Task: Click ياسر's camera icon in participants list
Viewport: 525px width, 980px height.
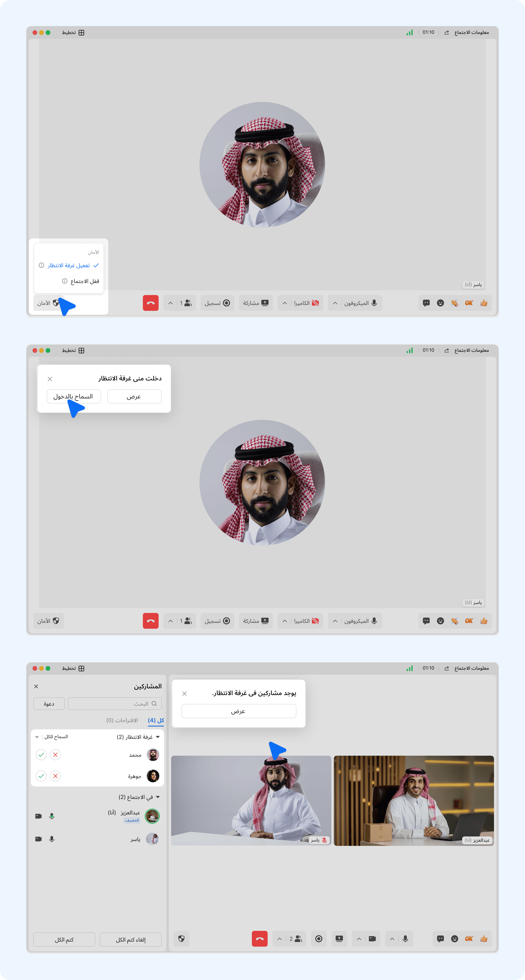Action: click(x=38, y=839)
